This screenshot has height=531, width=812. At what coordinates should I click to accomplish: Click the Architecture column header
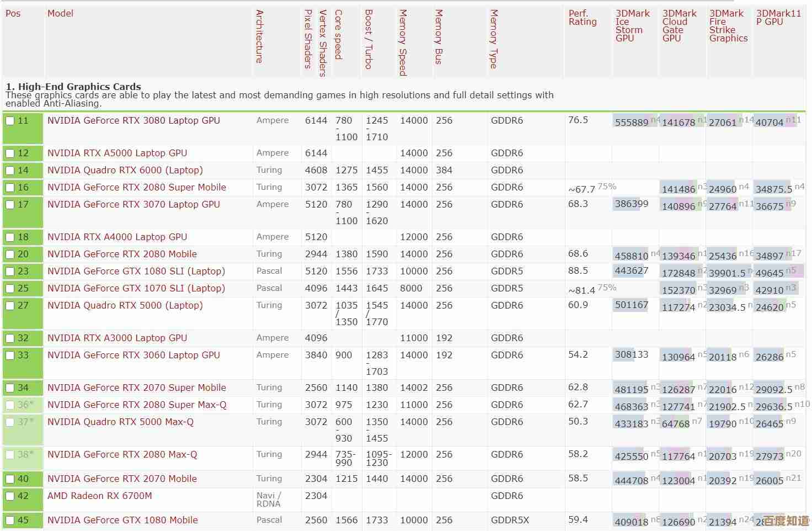260,36
